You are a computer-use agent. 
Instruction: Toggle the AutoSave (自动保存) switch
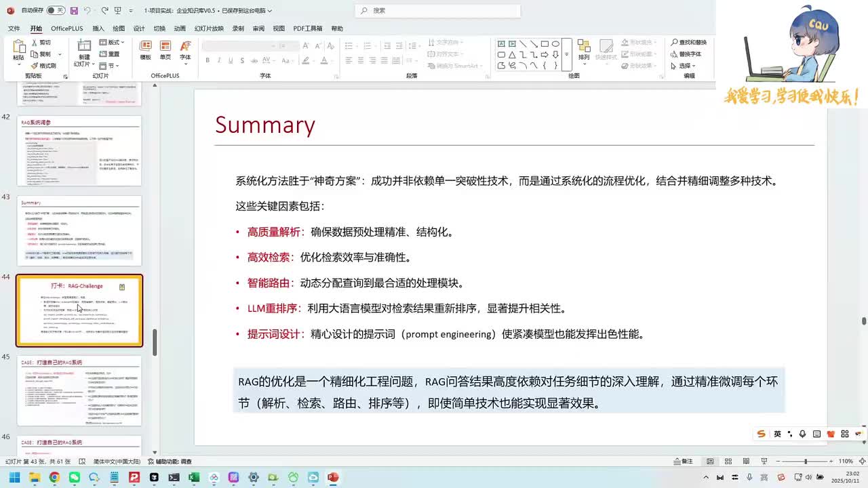click(55, 11)
